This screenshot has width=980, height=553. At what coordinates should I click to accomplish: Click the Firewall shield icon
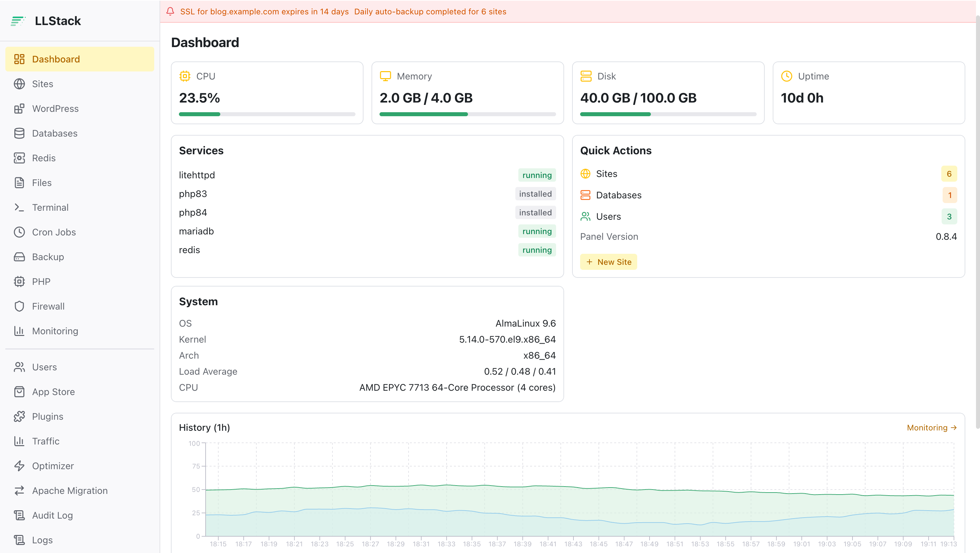click(x=19, y=306)
